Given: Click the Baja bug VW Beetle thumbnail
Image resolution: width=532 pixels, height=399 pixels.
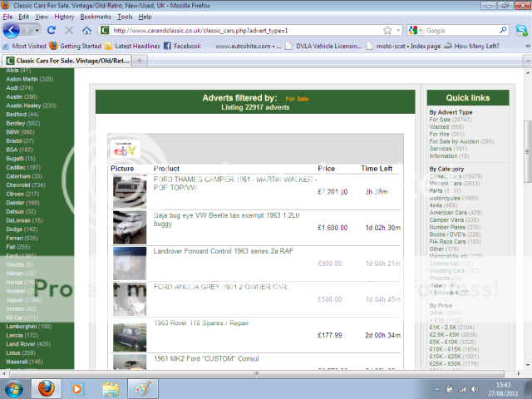Looking at the screenshot, I should 130,227.
